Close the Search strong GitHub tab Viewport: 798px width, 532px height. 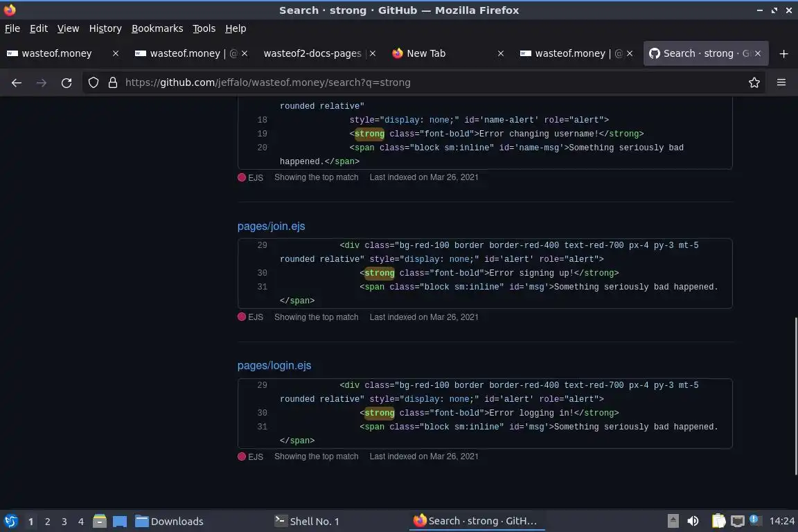[x=758, y=53]
